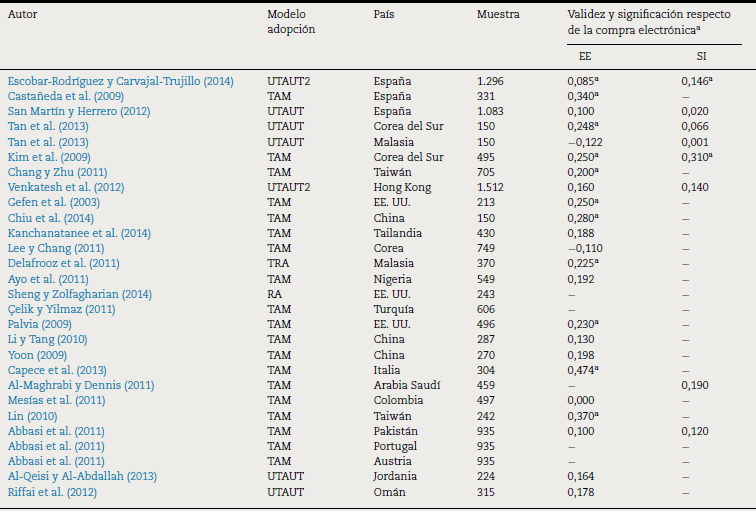This screenshot has height=511, width=756.
Task: Select the Chang y Zhu (2011) reference
Action: pyautogui.click(x=58, y=172)
